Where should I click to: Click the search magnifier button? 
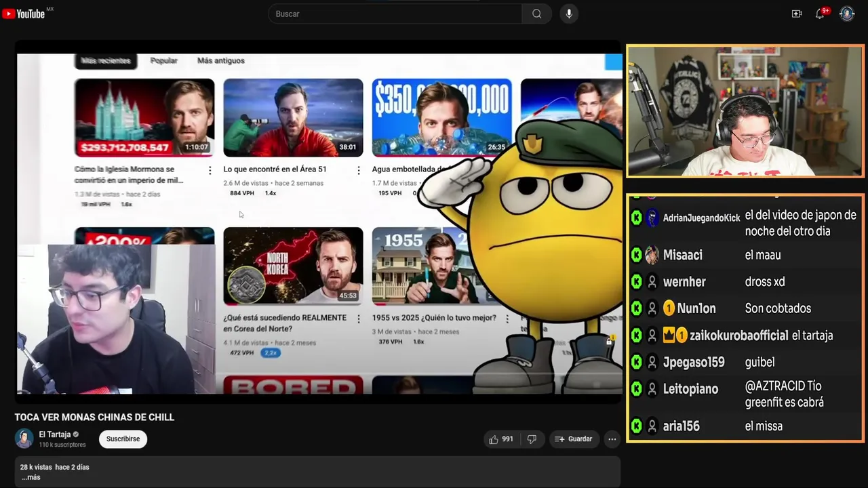click(x=537, y=14)
